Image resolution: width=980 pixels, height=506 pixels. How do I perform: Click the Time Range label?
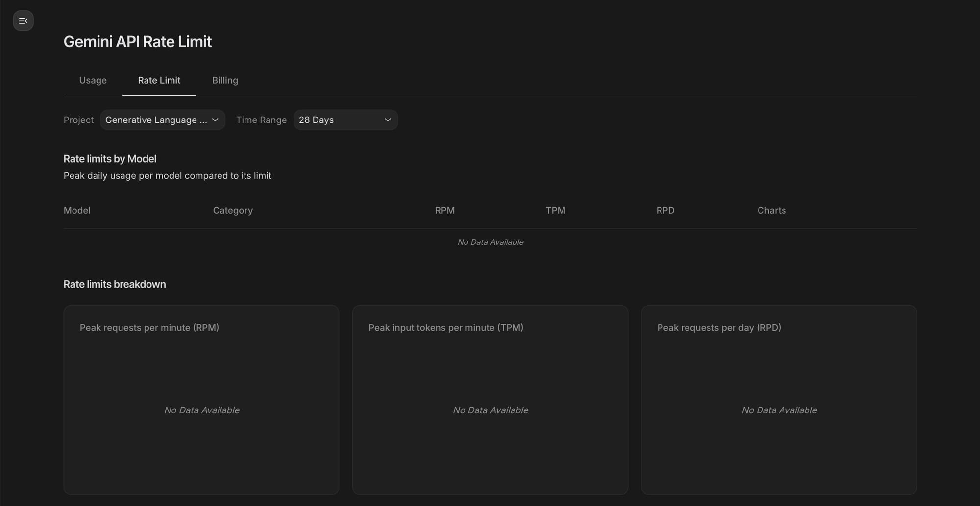261,120
